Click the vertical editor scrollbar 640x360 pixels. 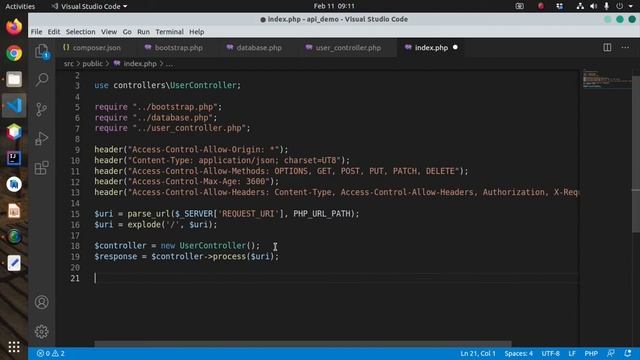(636, 154)
